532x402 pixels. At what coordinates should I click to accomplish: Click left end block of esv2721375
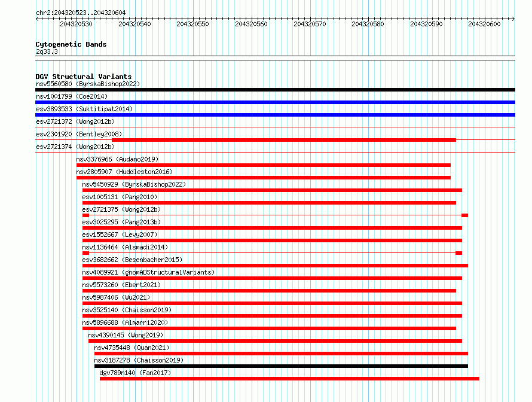click(85, 215)
